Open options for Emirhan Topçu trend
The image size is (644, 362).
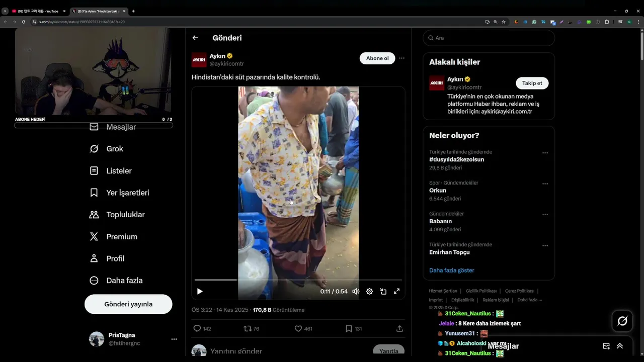click(545, 246)
